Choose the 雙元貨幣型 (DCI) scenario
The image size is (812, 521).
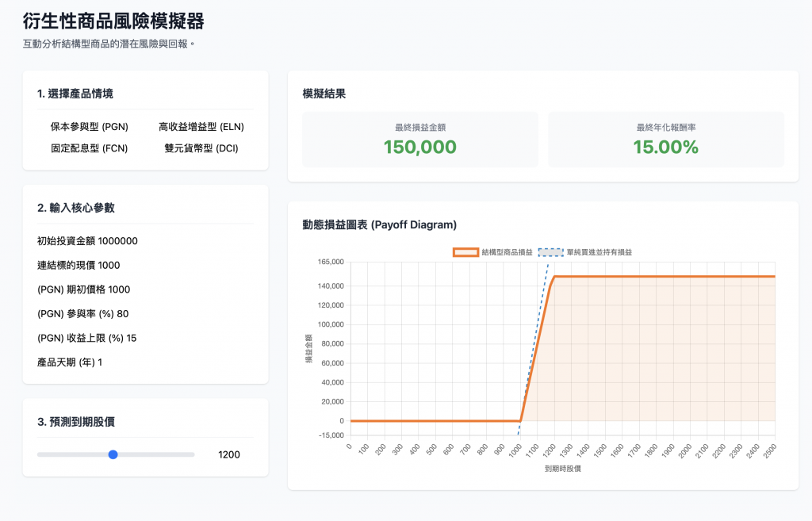click(x=201, y=148)
